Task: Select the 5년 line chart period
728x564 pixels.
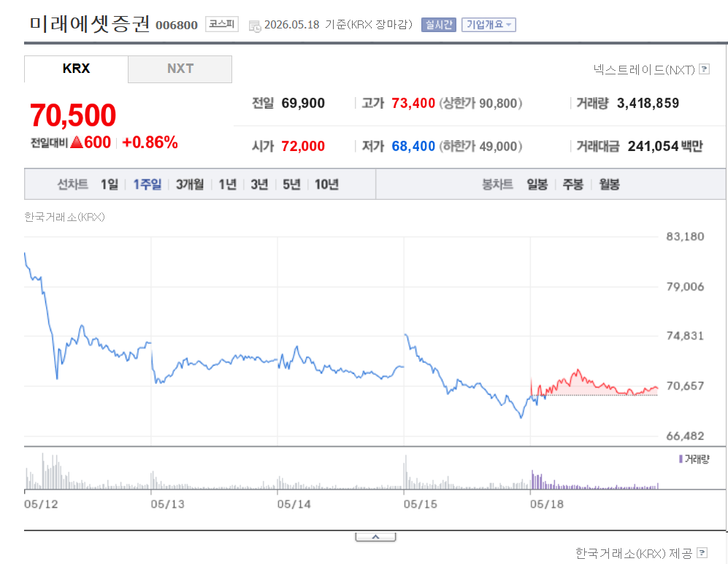Action: (291, 185)
